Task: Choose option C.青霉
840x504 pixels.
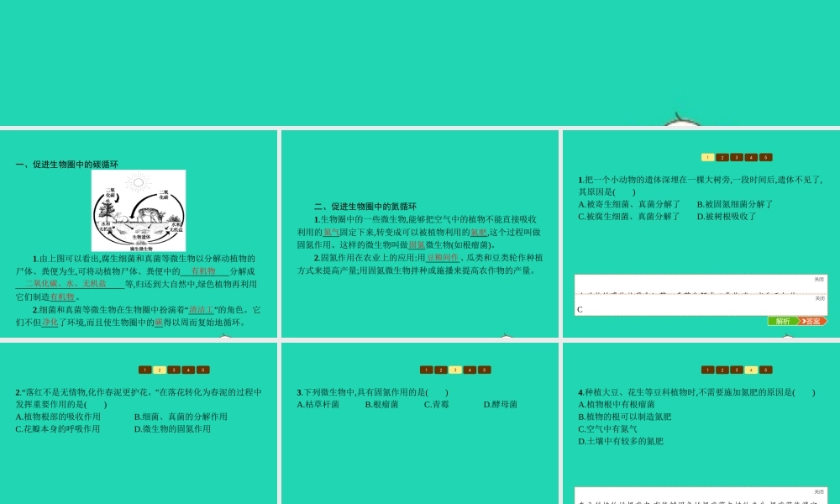Action: coord(437,404)
